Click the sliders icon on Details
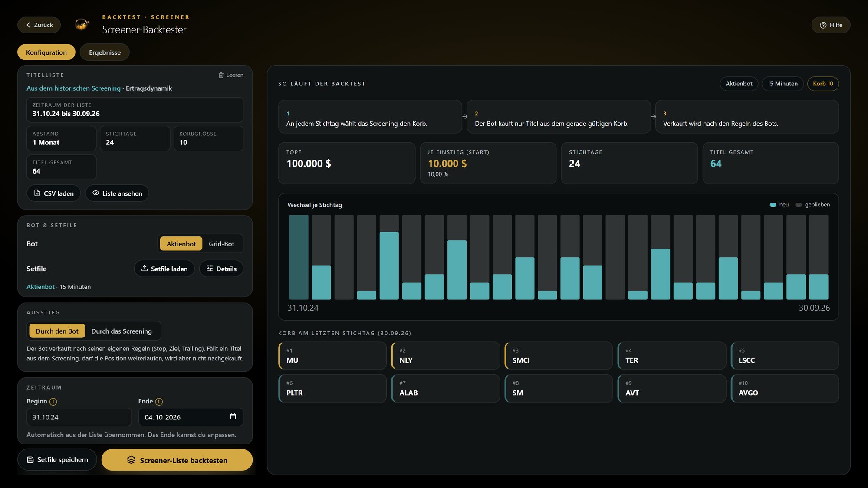868x488 pixels. 210,269
